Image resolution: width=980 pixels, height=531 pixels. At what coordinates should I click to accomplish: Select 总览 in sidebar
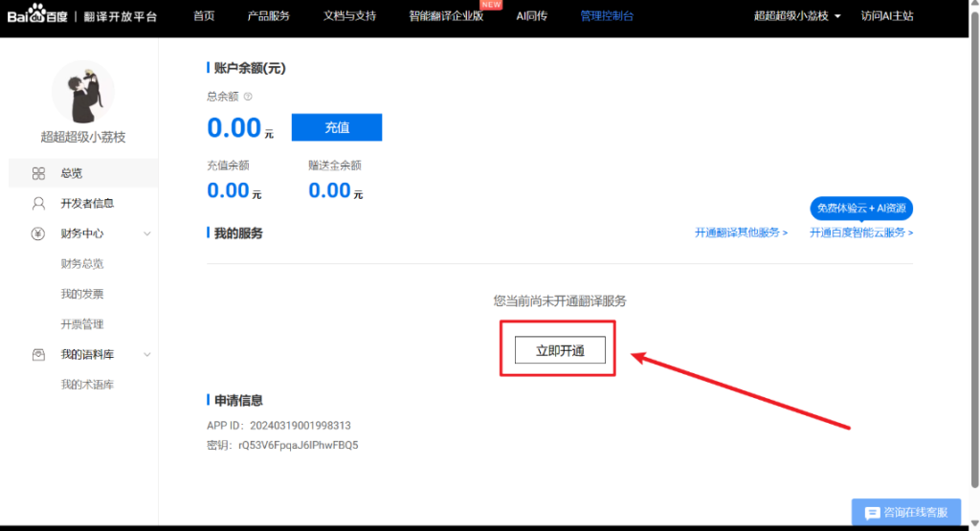pyautogui.click(x=83, y=173)
